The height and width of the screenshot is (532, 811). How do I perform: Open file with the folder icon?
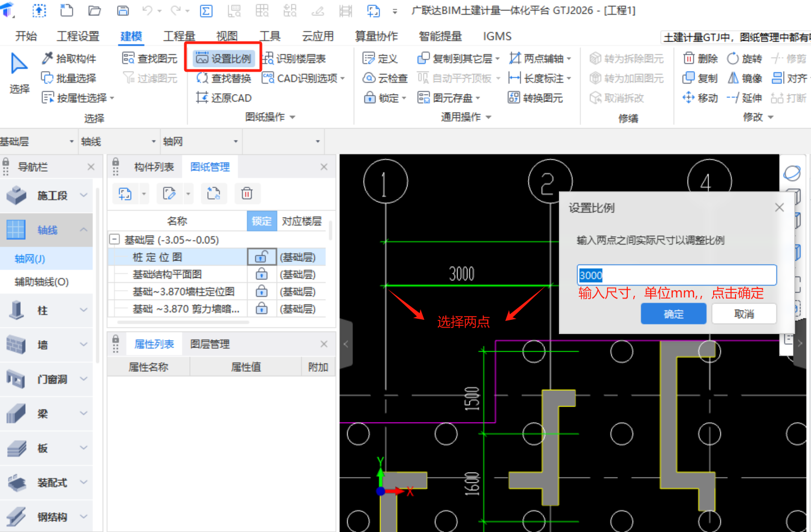(95, 10)
